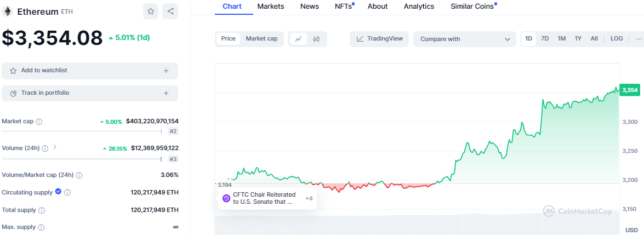Viewport: 644px width, 235px height.
Task: Click the volume rank progress bar
Action: coord(82,159)
